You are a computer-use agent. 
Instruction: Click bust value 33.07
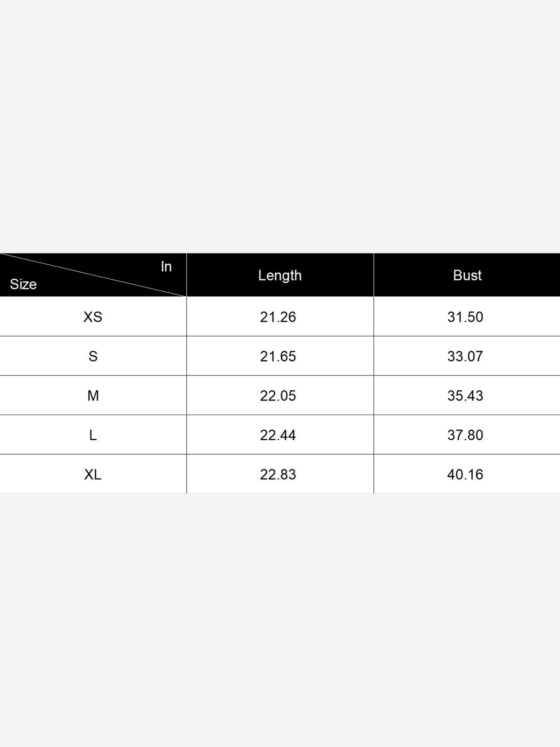point(465,356)
